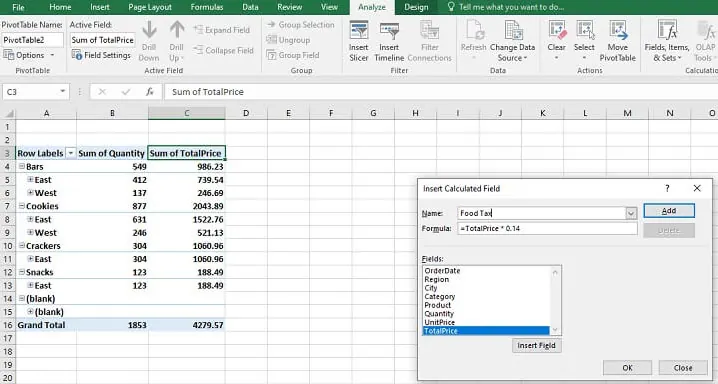Screen dimensions: 718x384
Task: Open Field Settings
Action: click(101, 55)
